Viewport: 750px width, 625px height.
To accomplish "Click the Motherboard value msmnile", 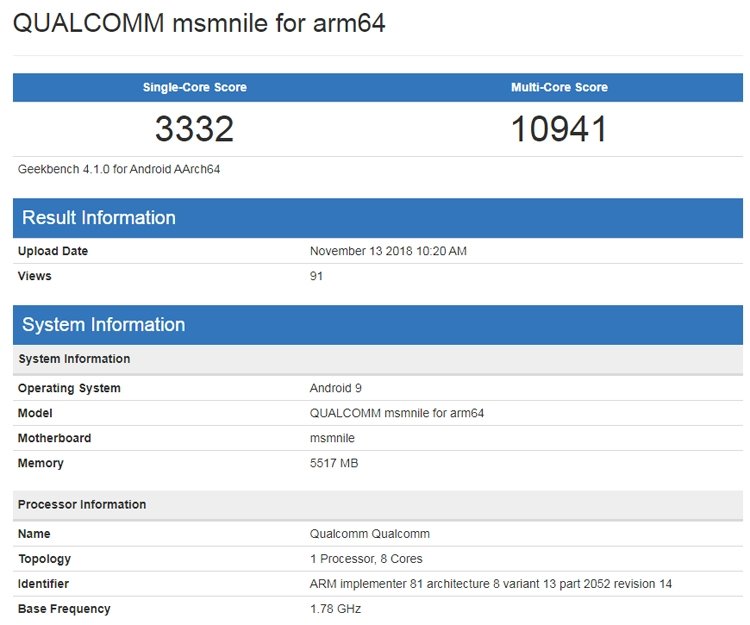I will (x=332, y=438).
